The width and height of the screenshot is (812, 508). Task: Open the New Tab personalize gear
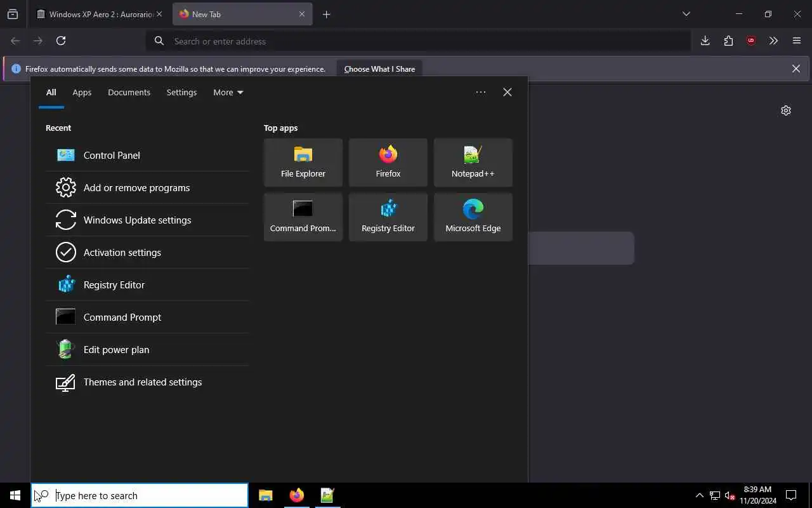[786, 110]
